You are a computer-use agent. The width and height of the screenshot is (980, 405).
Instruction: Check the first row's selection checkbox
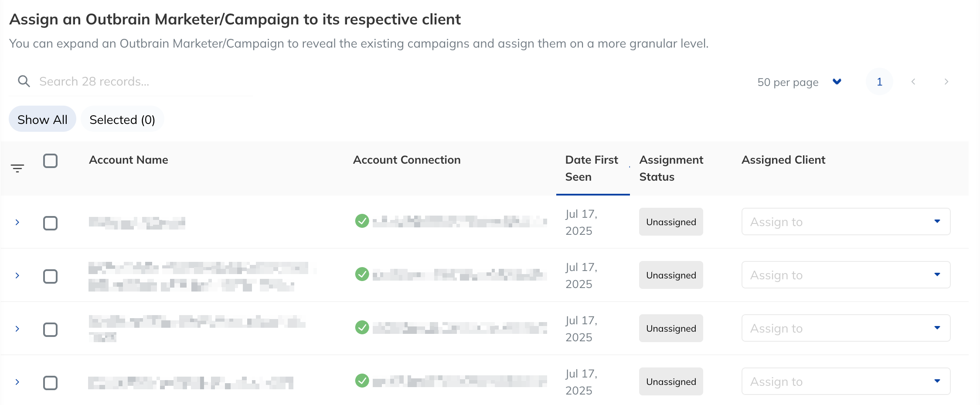tap(51, 223)
